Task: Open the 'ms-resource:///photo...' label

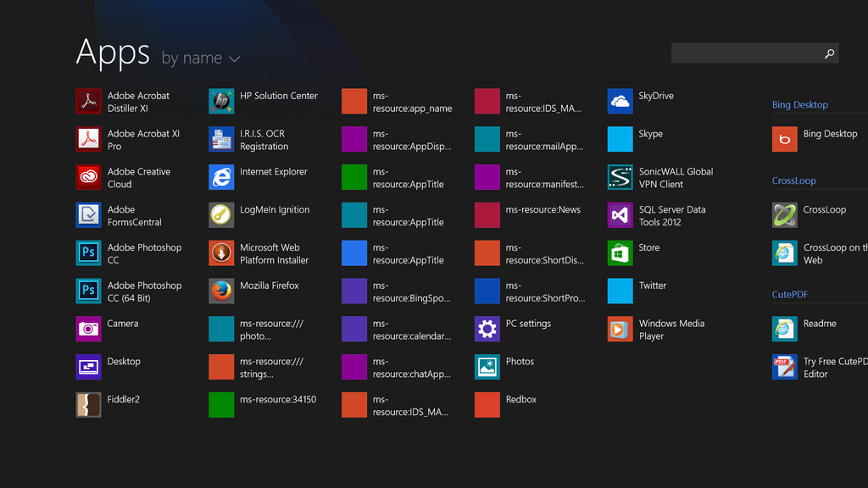Action: (272, 330)
